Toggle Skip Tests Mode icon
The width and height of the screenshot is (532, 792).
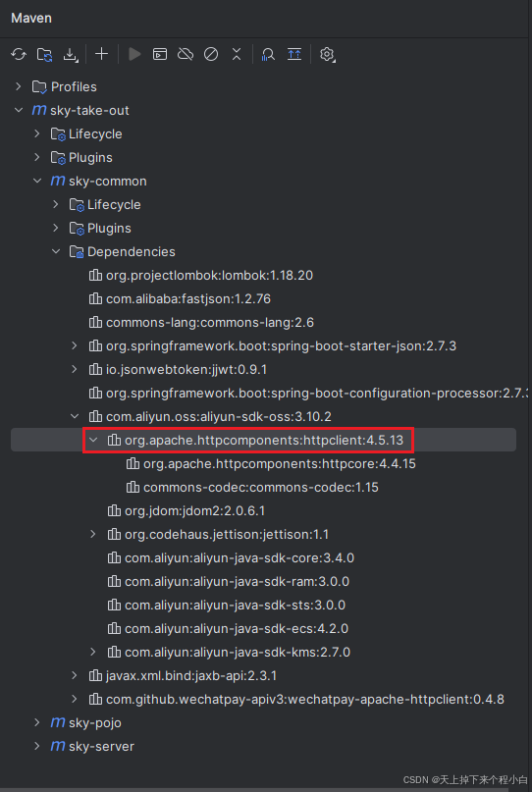pos(211,54)
